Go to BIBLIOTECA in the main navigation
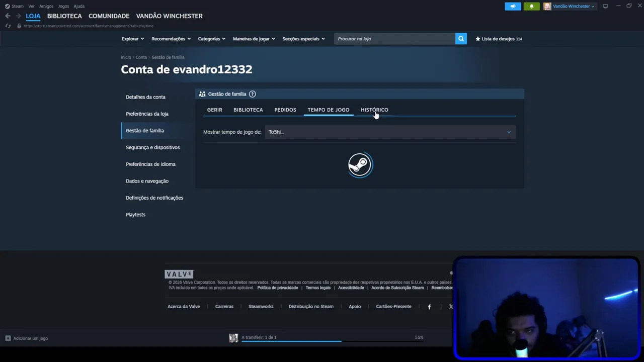 click(64, 16)
